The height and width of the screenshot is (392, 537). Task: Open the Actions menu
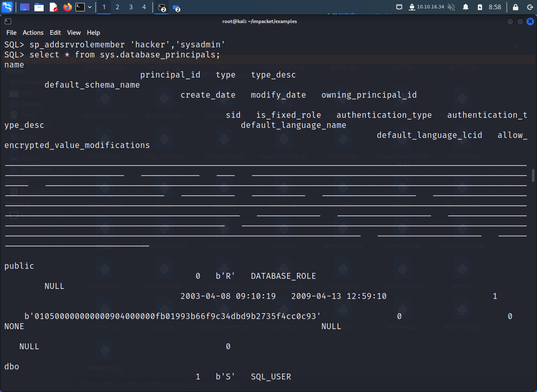click(x=33, y=32)
